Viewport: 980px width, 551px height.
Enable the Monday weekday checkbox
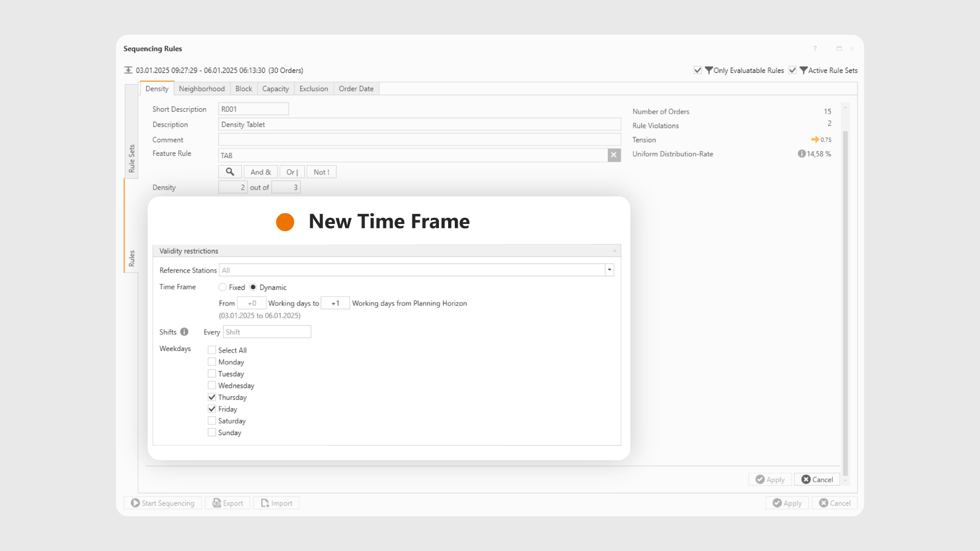click(x=212, y=362)
